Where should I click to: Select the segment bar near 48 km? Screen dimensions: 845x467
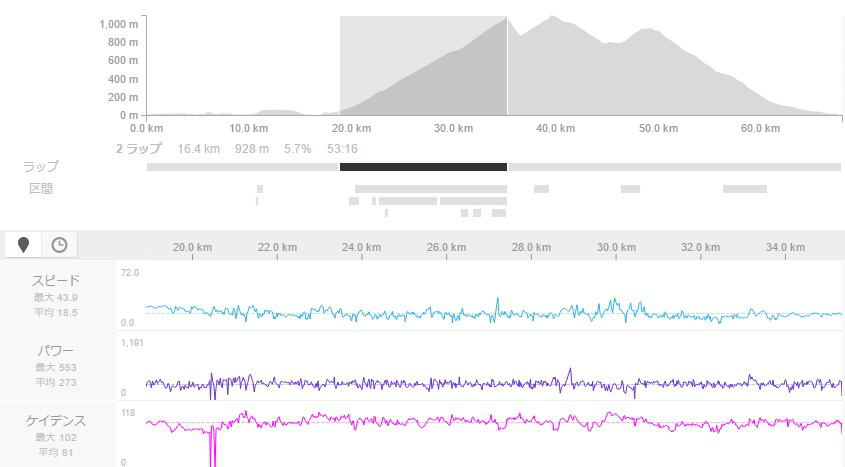[631, 189]
